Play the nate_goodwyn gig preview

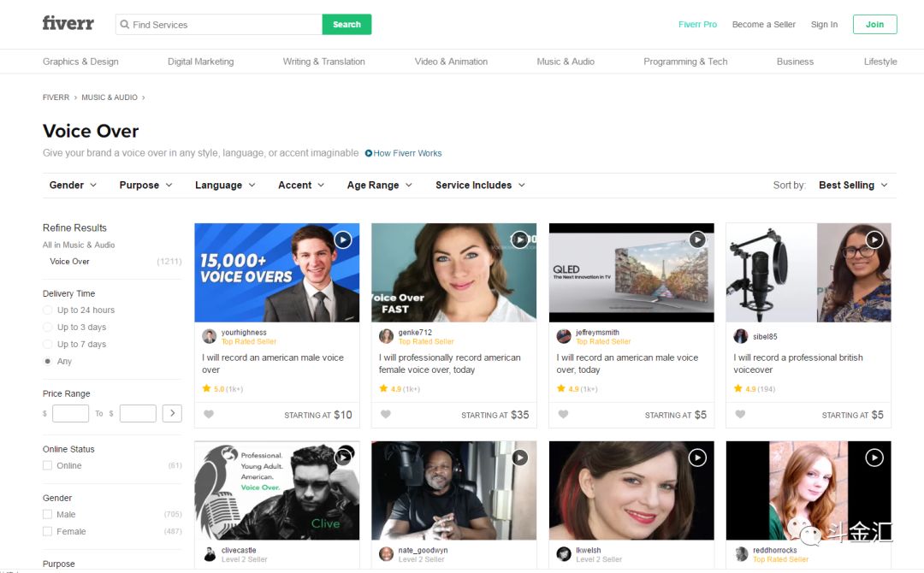[x=519, y=458]
